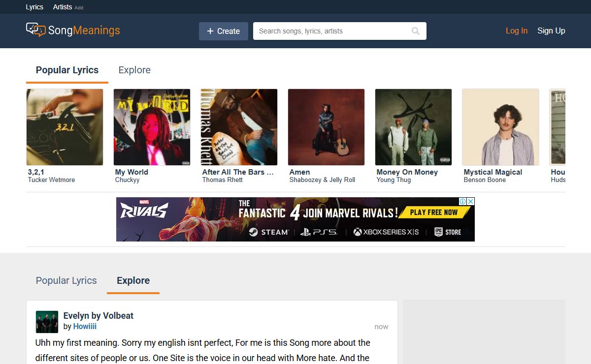This screenshot has width=591, height=364.
Task: Open the Sign Up link
Action: point(551,30)
